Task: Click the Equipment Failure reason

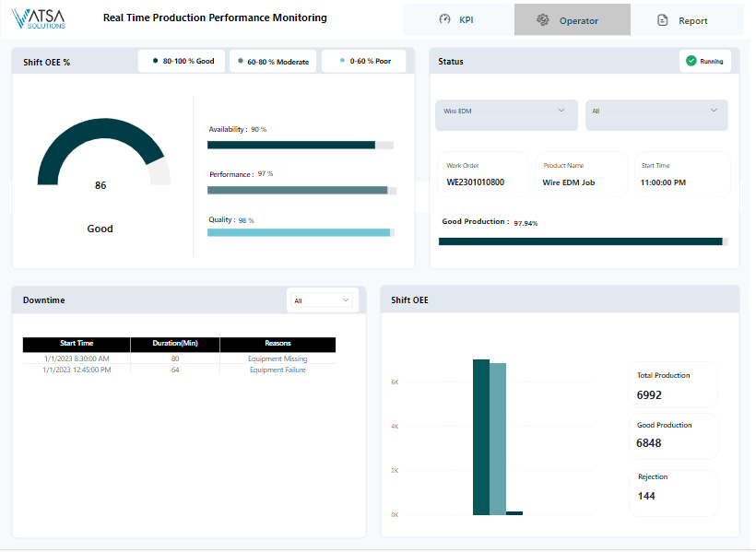Action: (x=278, y=370)
